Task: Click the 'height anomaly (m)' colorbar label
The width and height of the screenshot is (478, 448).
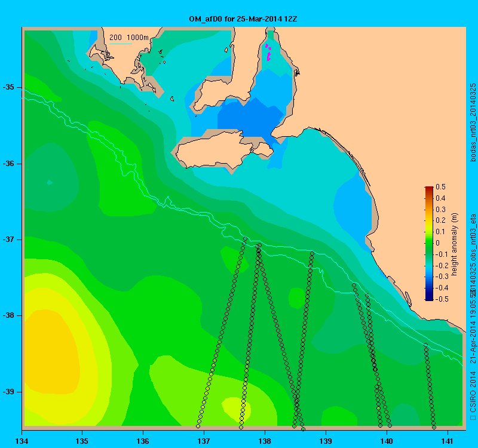Action: pyautogui.click(x=455, y=244)
